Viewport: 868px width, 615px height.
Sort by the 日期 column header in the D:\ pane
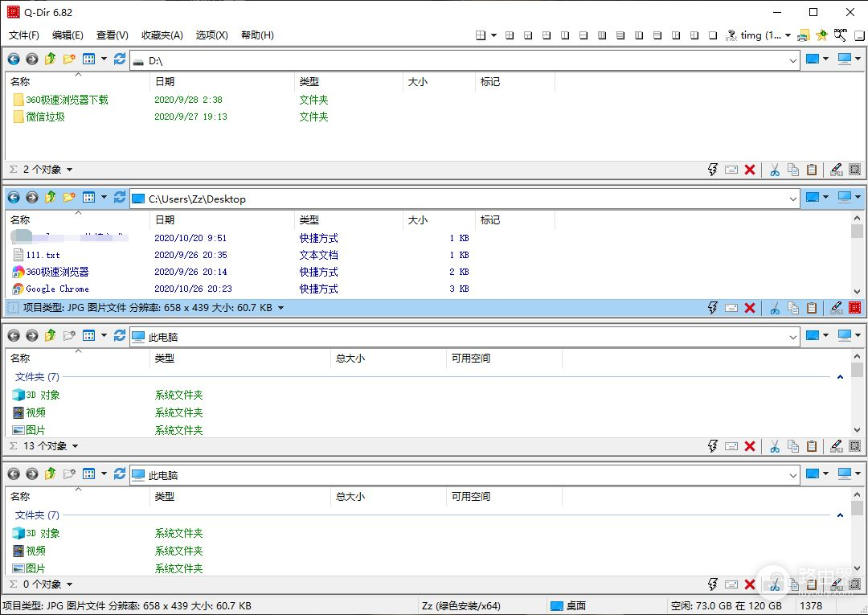(x=165, y=82)
